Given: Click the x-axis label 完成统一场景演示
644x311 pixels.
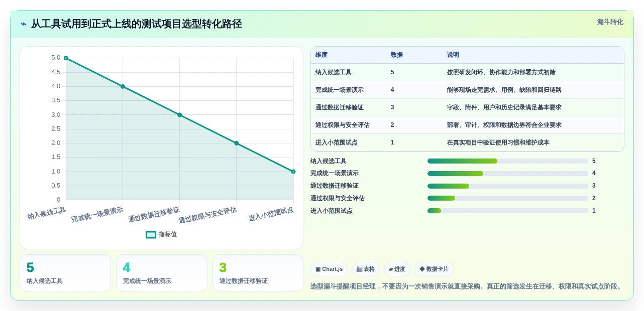Looking at the screenshot, I should [x=97, y=215].
